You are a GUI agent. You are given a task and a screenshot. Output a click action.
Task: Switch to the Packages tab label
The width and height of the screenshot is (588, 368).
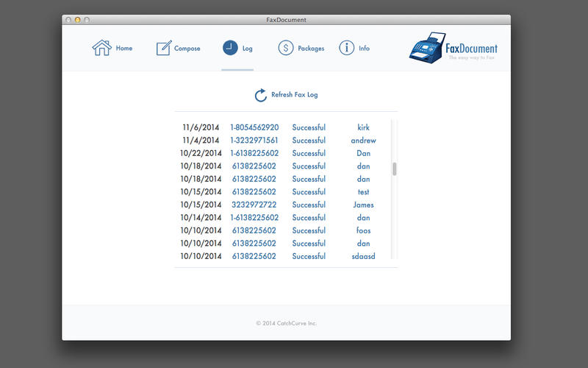pyautogui.click(x=311, y=49)
